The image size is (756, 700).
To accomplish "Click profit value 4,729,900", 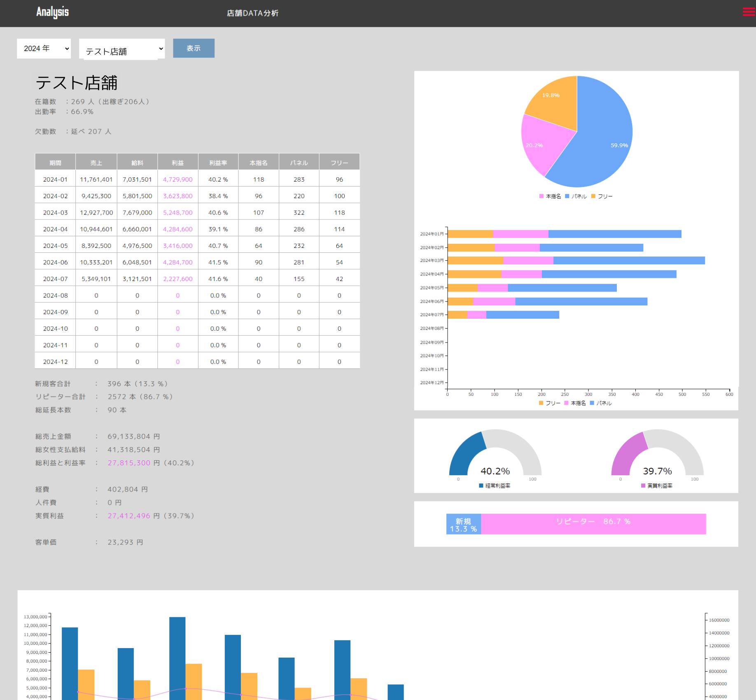I will coord(177,180).
